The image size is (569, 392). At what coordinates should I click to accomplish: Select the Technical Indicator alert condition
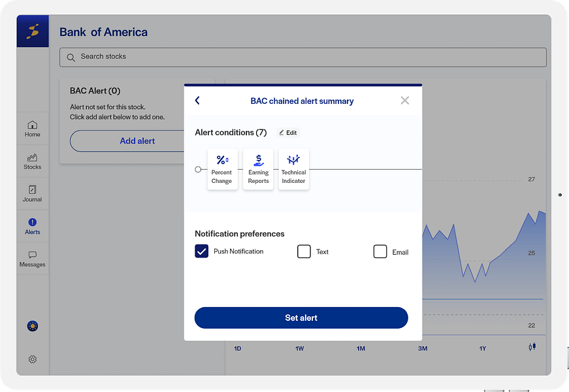point(293,168)
